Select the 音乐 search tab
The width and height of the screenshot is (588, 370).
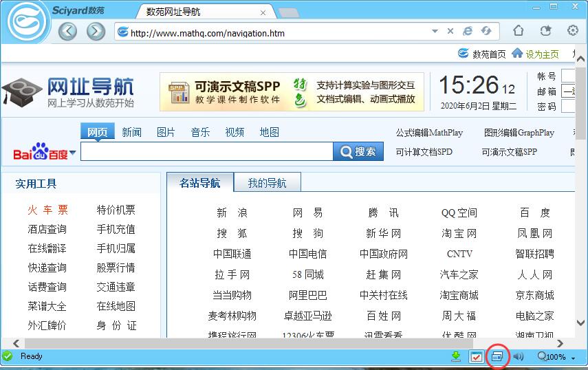tap(200, 132)
